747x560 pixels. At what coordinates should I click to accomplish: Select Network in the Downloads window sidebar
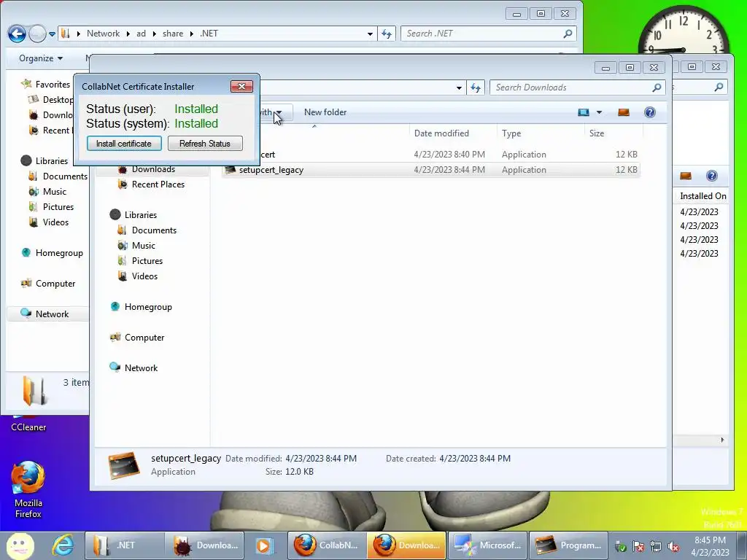pyautogui.click(x=141, y=367)
